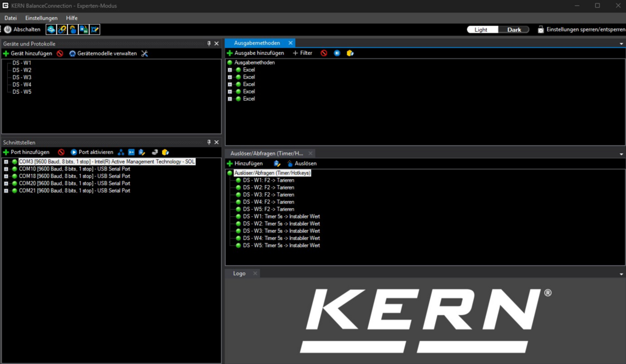Click the terminal console icon in Schnittstellen toolbar

[131, 152]
